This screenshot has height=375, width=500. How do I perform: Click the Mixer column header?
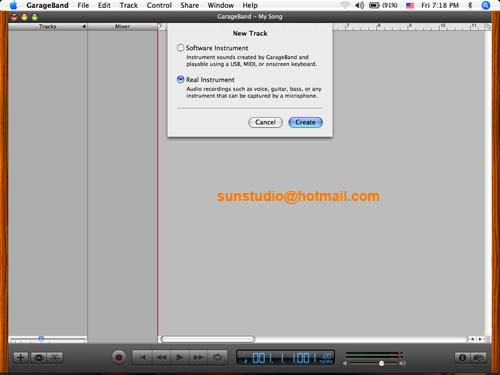(122, 26)
